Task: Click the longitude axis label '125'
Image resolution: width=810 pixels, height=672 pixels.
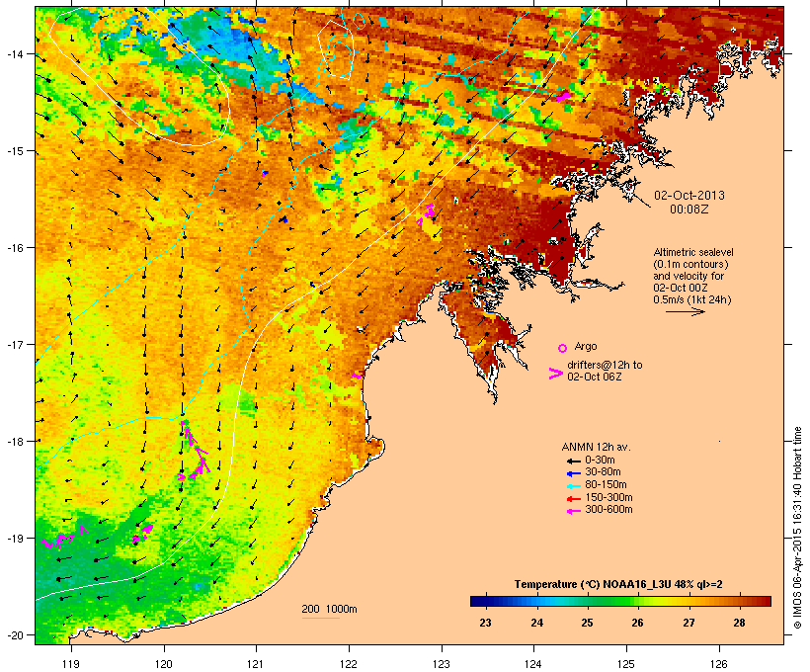Action: click(626, 664)
